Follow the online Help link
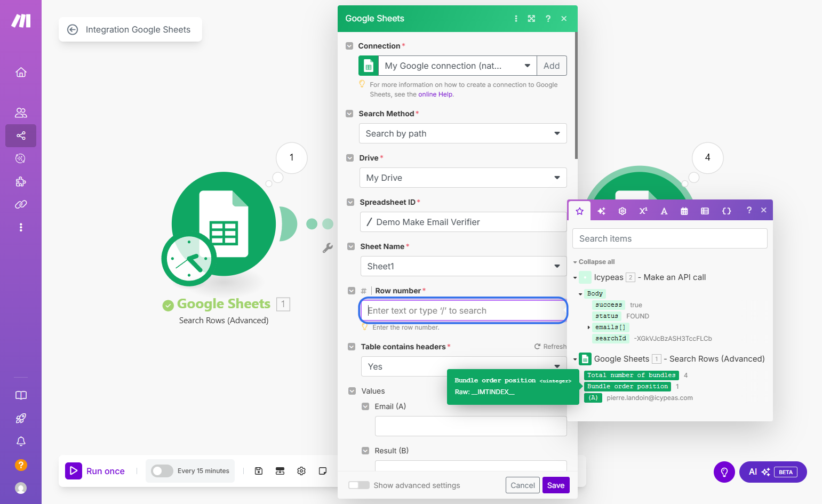 click(436, 94)
